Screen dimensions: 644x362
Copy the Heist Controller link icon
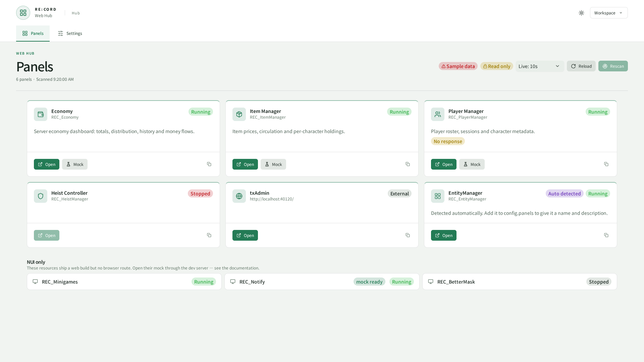[x=209, y=235]
